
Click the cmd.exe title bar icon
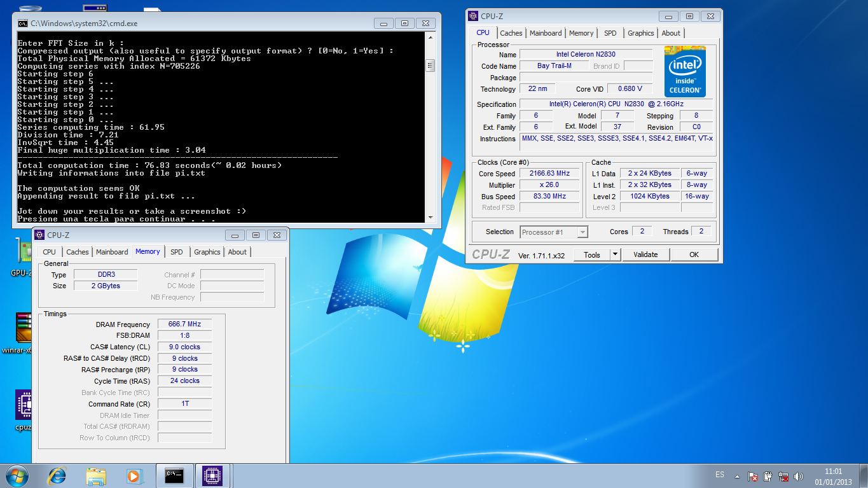coord(23,24)
